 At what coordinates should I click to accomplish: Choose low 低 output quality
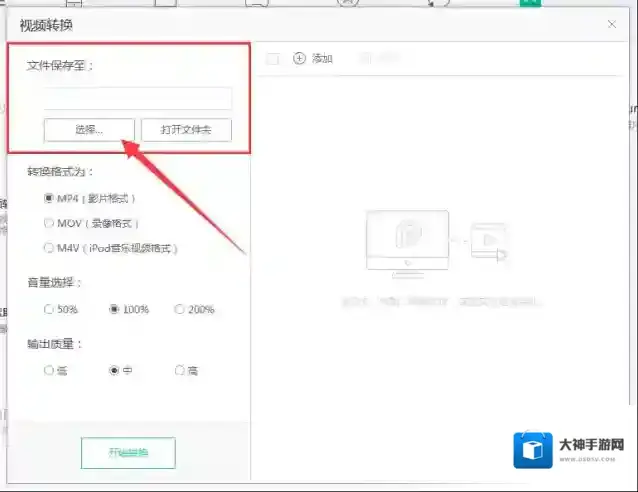point(48,370)
